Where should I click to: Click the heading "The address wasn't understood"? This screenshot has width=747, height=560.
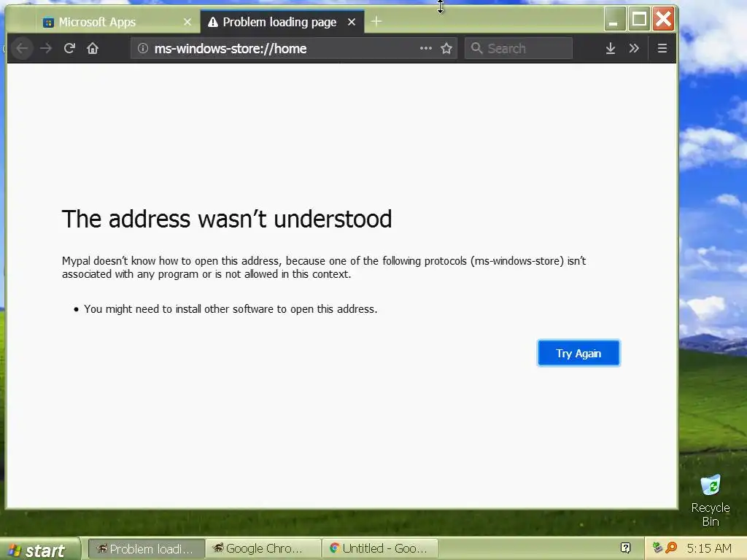point(227,219)
